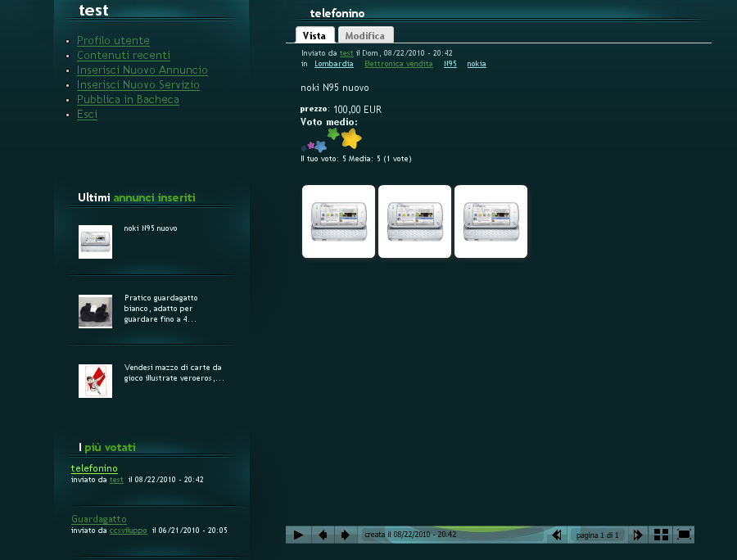Open Contenuti recenti link
This screenshot has width=737, height=560.
point(124,55)
